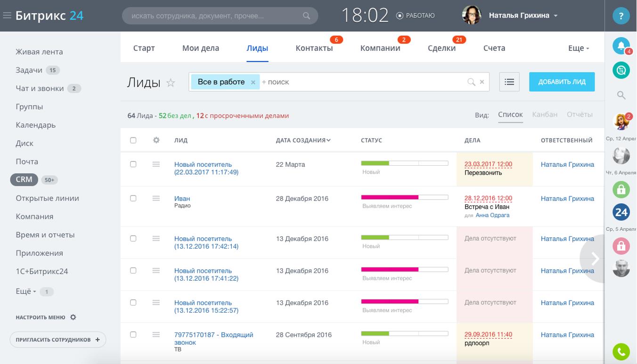This screenshot has height=364, width=637.
Task: Open the Еще dropdown in CRM tabs
Action: 579,48
